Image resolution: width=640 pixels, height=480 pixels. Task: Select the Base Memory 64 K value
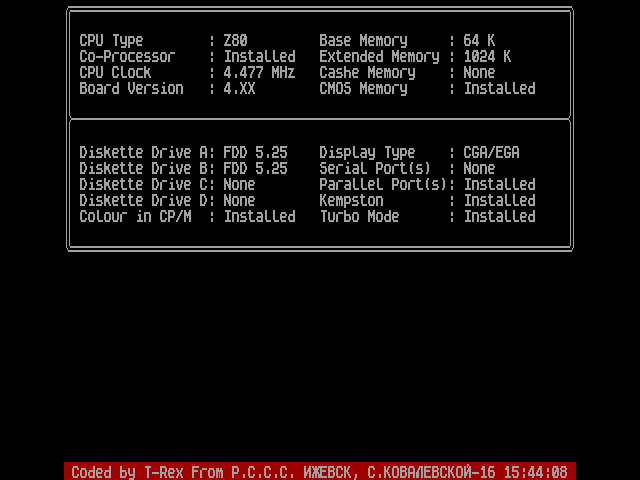479,41
